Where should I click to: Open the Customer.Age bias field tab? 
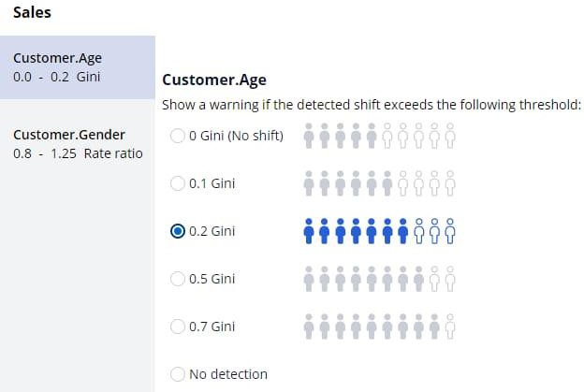(77, 67)
